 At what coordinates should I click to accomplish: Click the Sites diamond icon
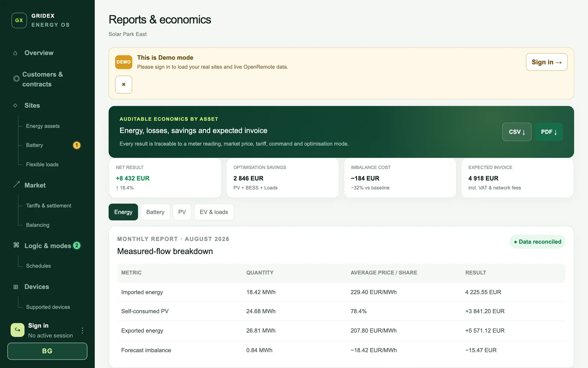click(x=15, y=106)
